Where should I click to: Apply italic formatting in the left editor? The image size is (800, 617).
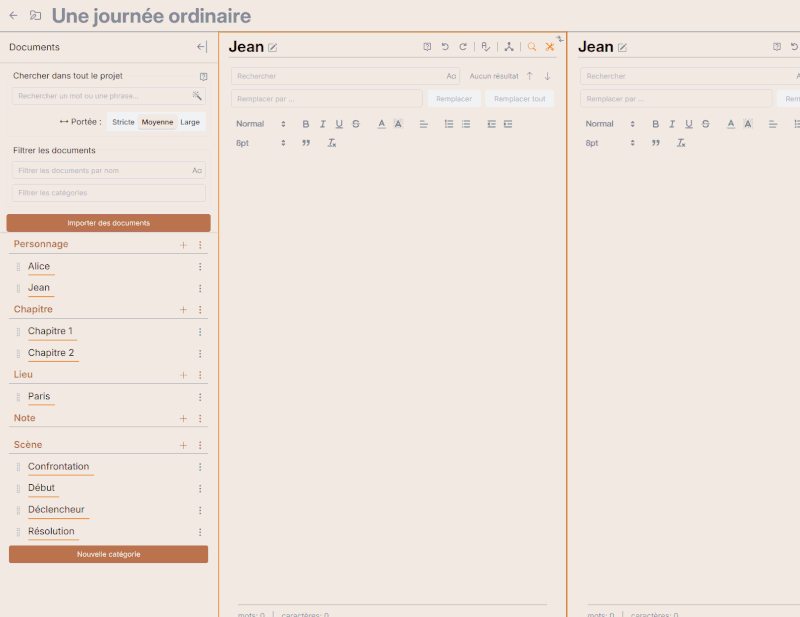pyautogui.click(x=323, y=124)
